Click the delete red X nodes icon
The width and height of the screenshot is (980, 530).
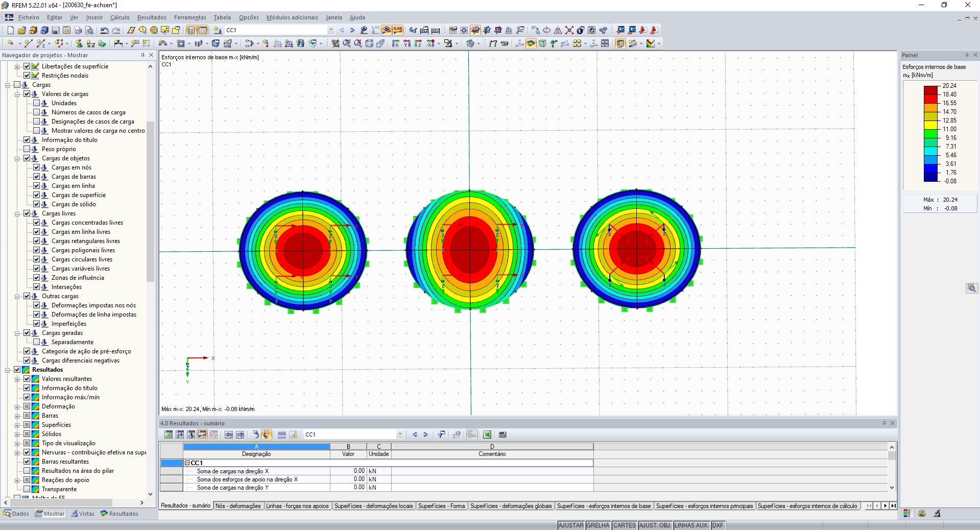(569, 30)
